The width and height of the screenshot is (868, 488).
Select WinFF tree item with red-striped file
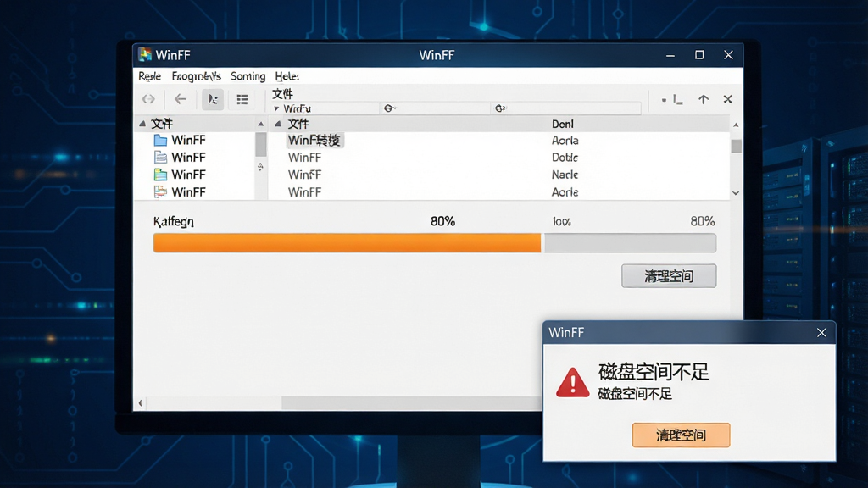188,191
